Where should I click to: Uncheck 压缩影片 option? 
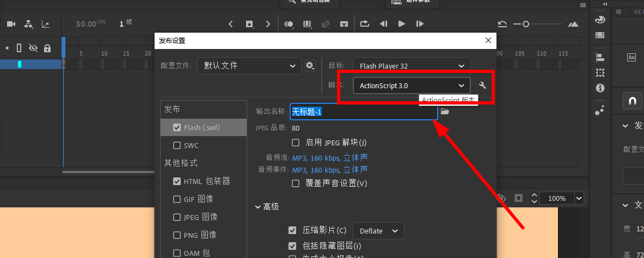(x=292, y=230)
